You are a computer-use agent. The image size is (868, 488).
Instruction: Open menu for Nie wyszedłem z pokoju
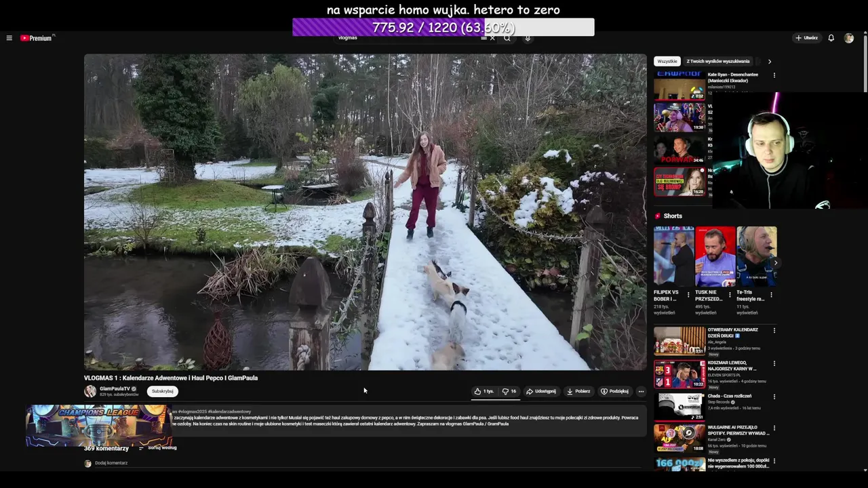(x=774, y=462)
